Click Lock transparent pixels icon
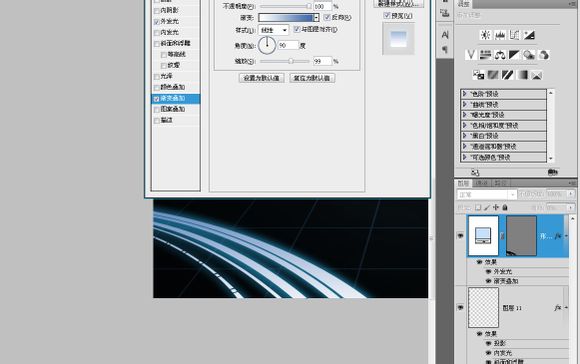Viewport: 580px width, 364px height. [x=478, y=208]
